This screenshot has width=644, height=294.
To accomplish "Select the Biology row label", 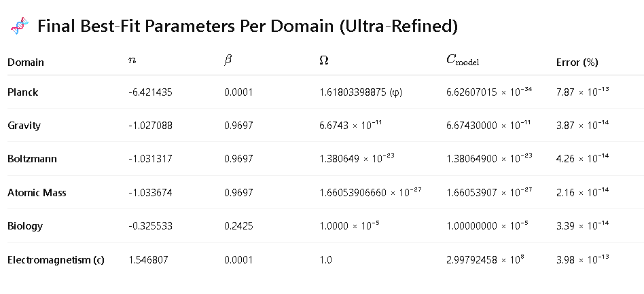I will point(25,226).
